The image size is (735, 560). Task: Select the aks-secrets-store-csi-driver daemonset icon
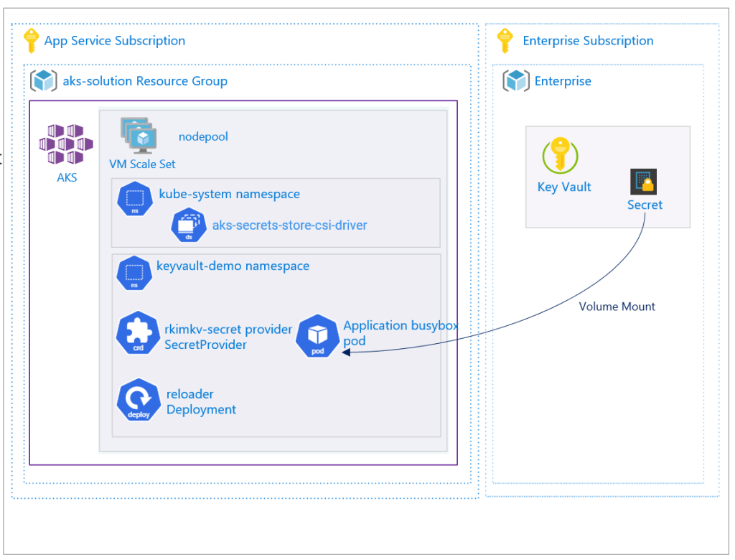tap(188, 225)
